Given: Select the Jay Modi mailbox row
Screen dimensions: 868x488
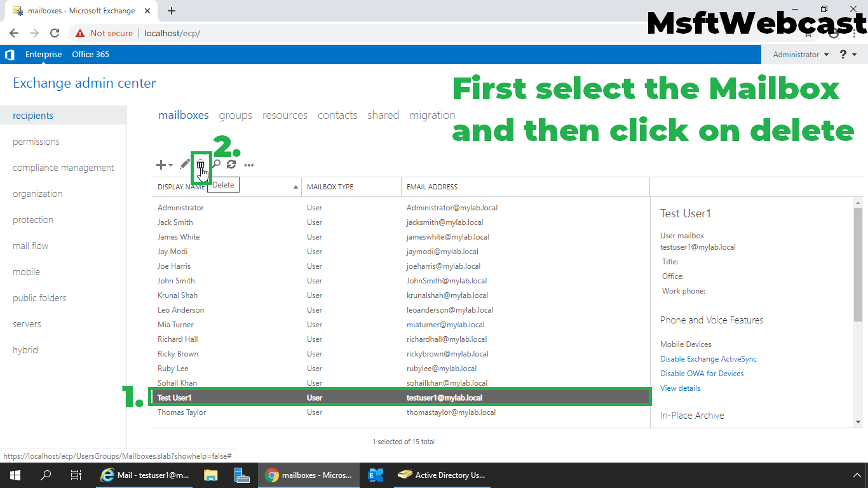Looking at the screenshot, I should (x=401, y=252).
